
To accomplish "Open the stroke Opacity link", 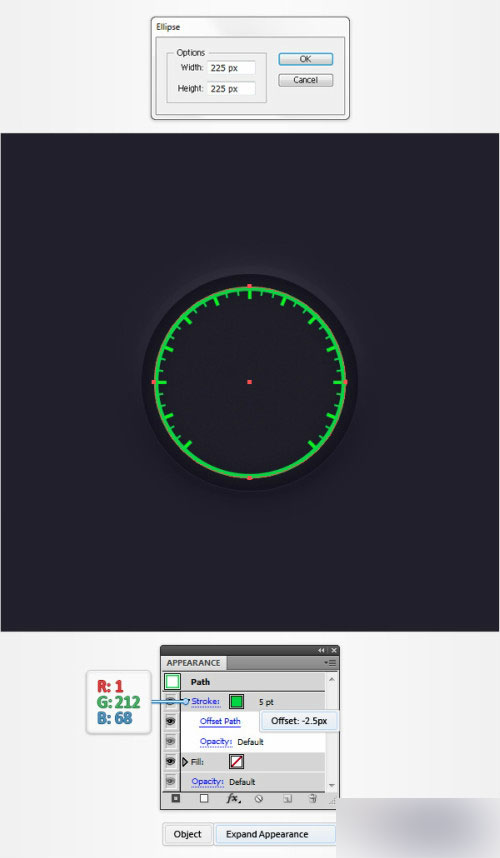I will [x=216, y=741].
